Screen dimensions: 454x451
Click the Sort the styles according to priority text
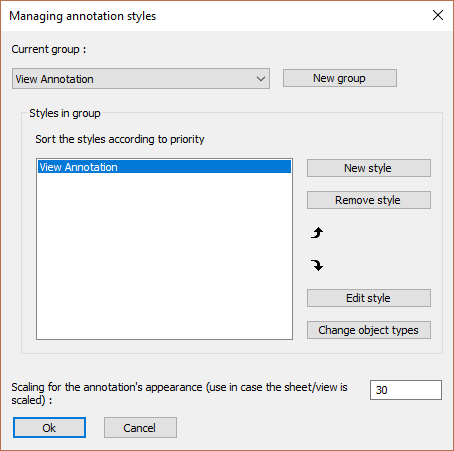click(x=120, y=139)
